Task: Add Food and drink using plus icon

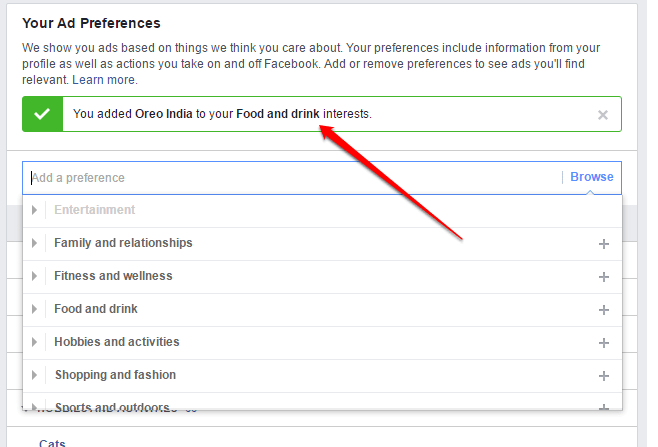Action: (603, 310)
